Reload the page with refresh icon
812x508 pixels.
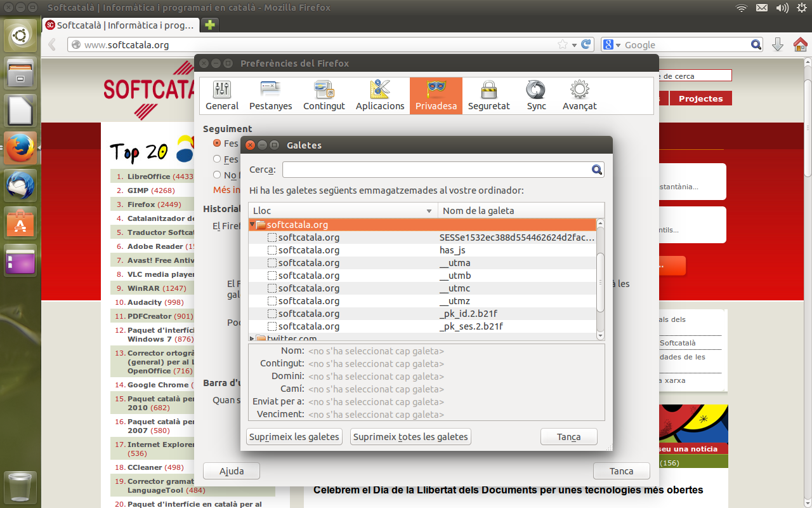click(x=586, y=44)
